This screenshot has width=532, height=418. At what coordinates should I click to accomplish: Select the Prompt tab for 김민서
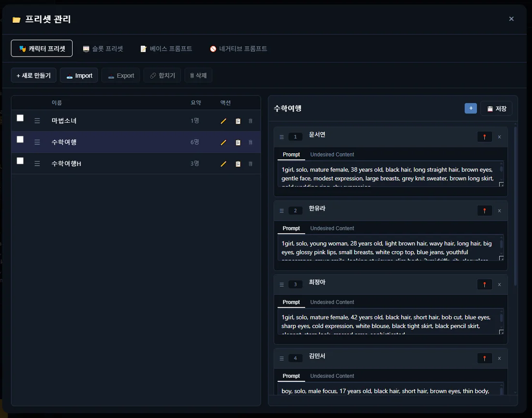pos(291,376)
